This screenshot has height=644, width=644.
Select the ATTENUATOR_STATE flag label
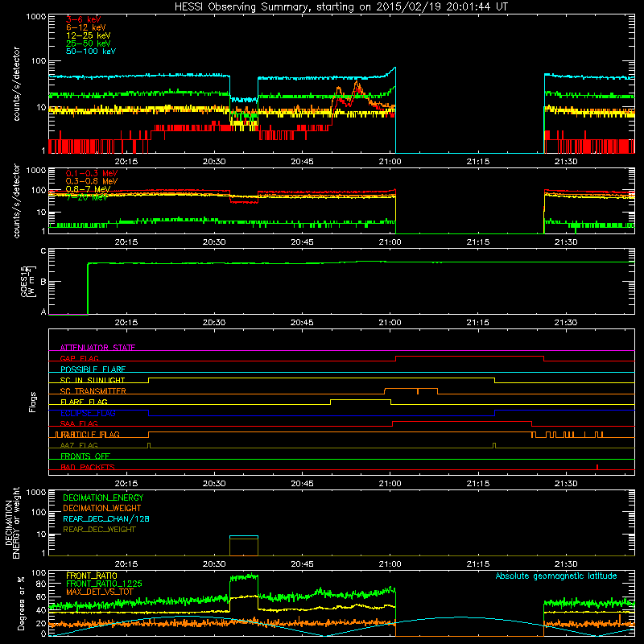coord(97,348)
